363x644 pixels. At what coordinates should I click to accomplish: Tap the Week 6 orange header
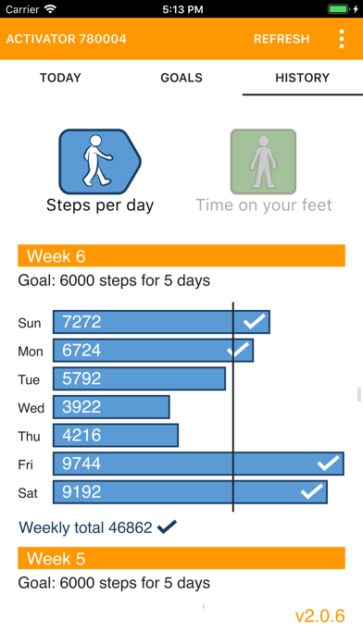click(181, 256)
